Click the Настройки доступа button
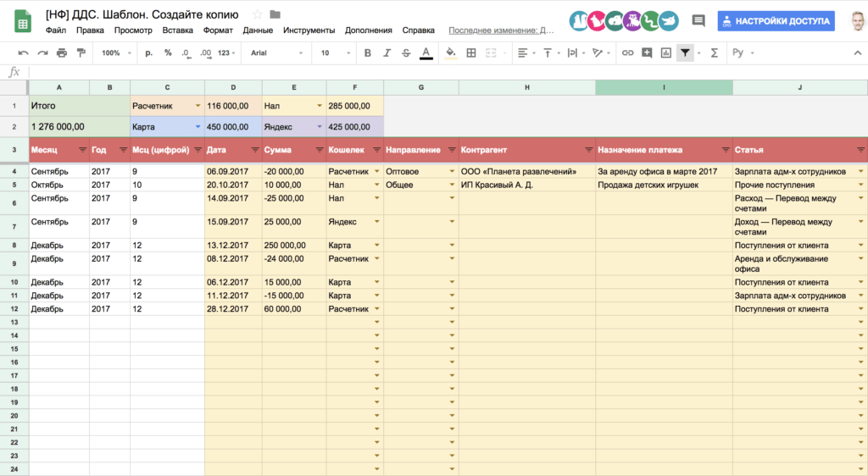 [776, 20]
